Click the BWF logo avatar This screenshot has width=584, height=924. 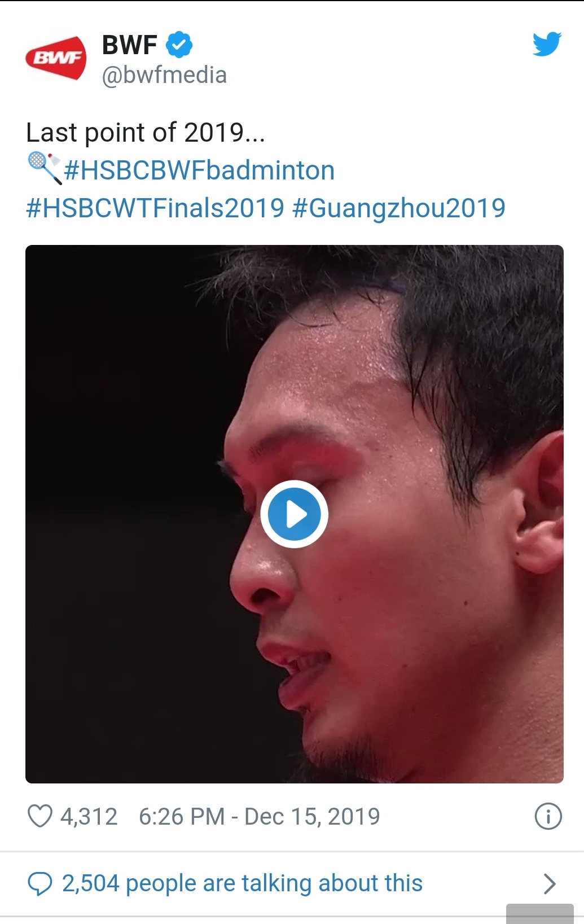(56, 58)
